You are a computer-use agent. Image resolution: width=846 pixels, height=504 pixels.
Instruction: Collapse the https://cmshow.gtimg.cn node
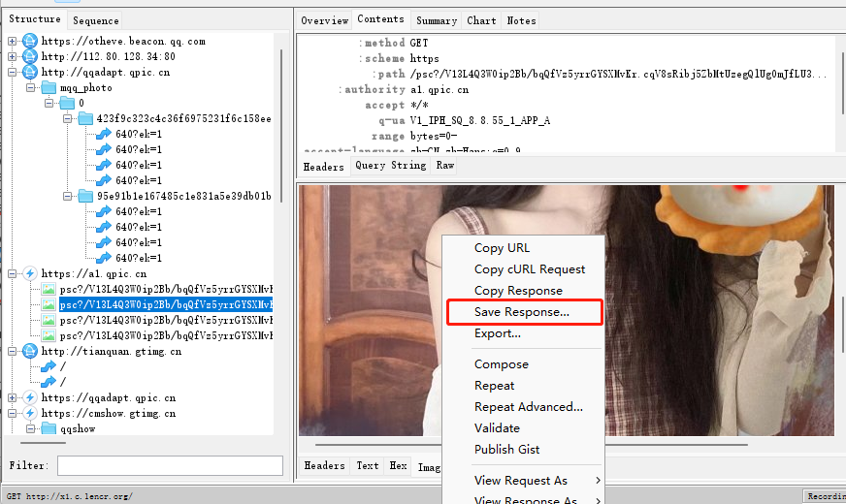[x=13, y=414]
